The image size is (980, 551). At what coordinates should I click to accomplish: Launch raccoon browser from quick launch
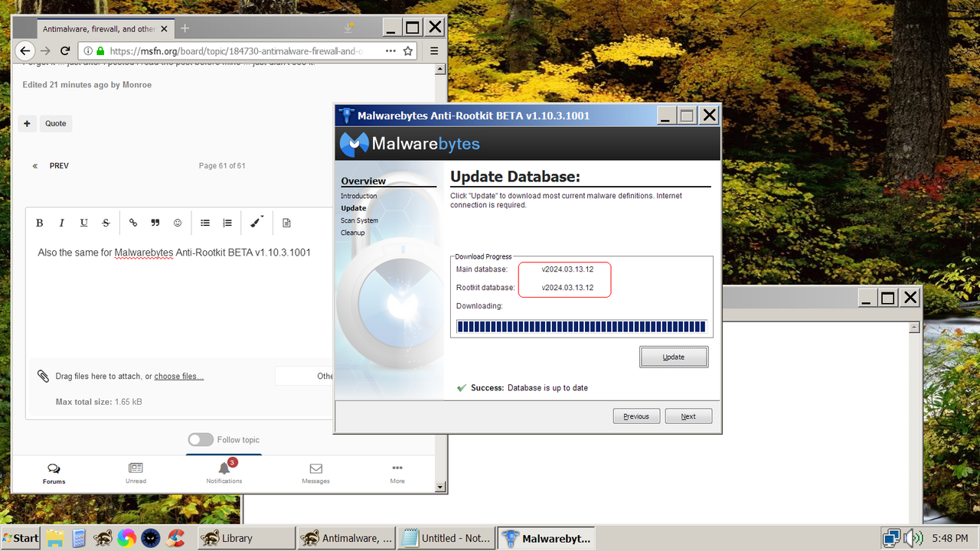pos(103,538)
